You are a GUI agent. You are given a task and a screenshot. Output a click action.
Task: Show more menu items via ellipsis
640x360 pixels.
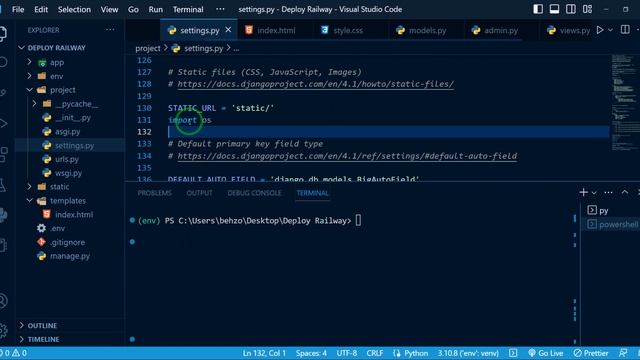(x=220, y=9)
